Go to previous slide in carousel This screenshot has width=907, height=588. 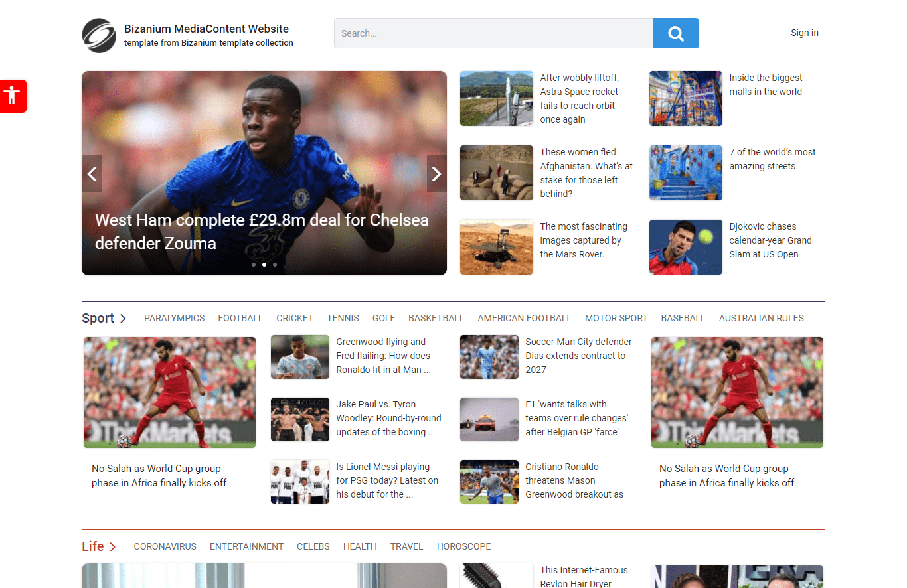click(92, 173)
